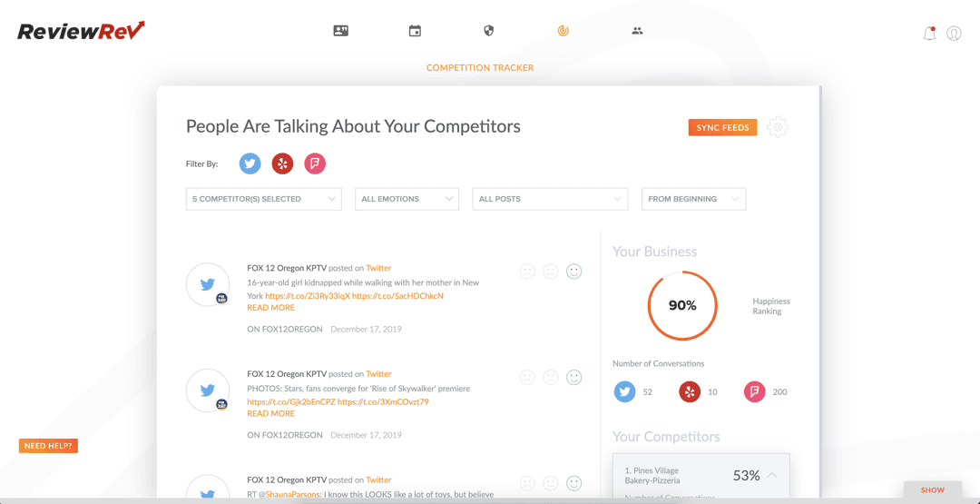
Task: Click the Sync Feeds button
Action: tap(722, 127)
